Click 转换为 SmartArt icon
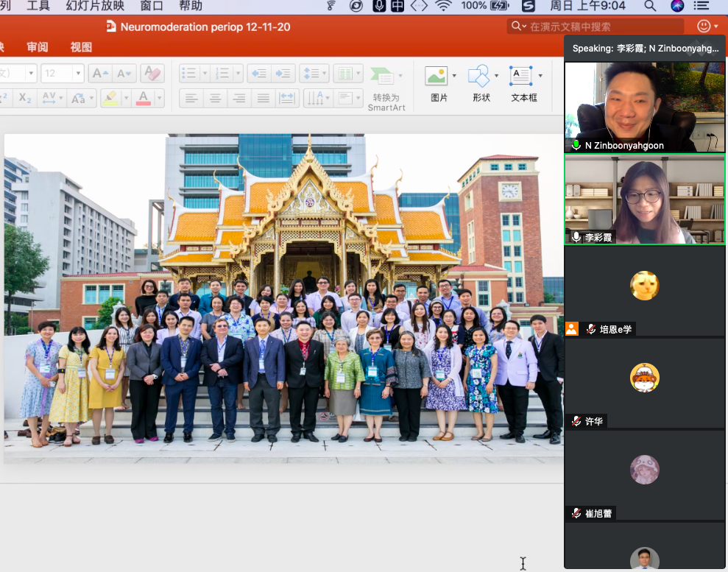This screenshot has height=572, width=728. (x=383, y=76)
